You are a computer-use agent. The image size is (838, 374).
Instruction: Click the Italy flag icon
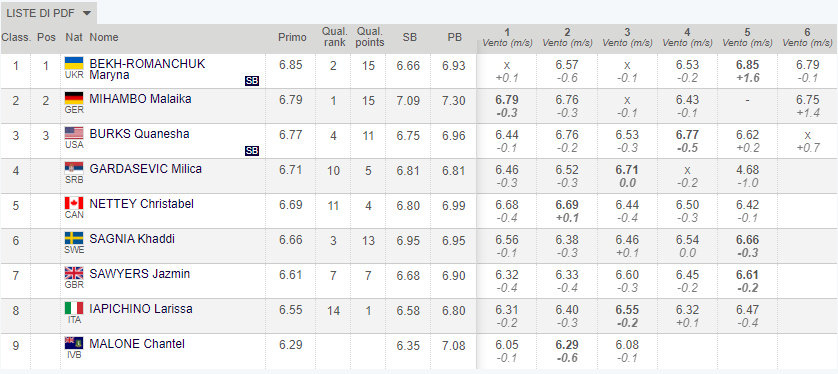coord(74,308)
